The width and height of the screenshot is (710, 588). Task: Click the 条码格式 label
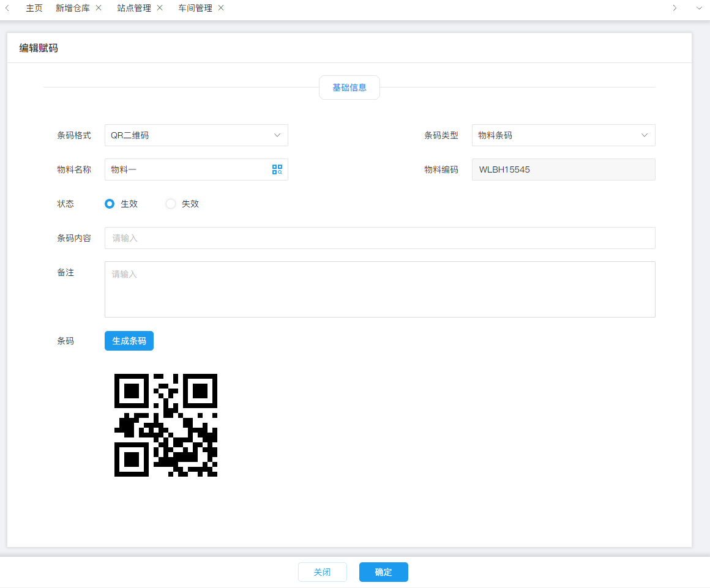click(x=74, y=135)
